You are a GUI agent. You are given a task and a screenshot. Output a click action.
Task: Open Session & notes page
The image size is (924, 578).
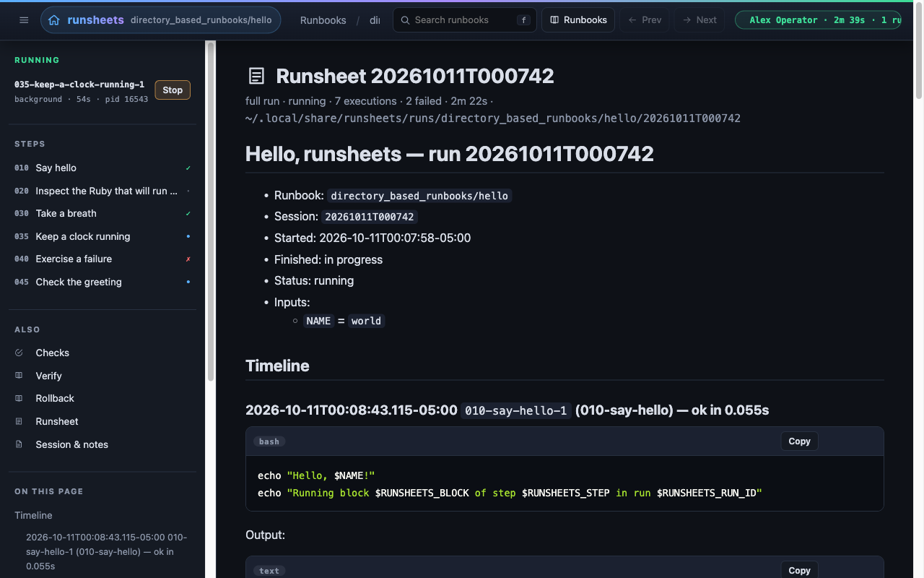103,444
